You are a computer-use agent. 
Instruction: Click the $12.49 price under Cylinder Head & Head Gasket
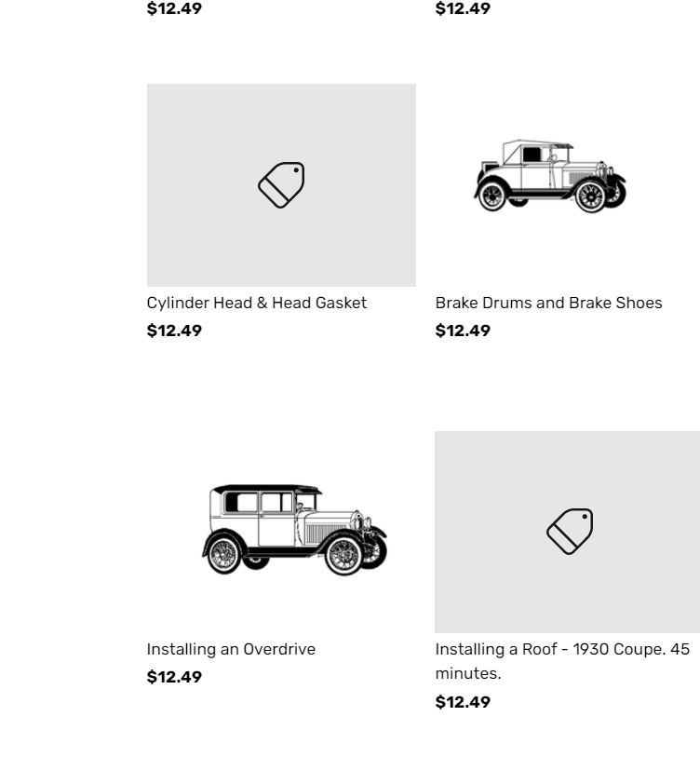[x=174, y=331]
